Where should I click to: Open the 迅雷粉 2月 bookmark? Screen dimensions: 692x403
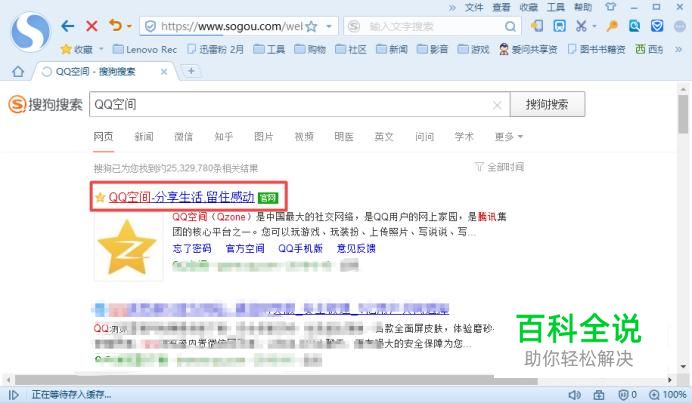click(x=215, y=49)
